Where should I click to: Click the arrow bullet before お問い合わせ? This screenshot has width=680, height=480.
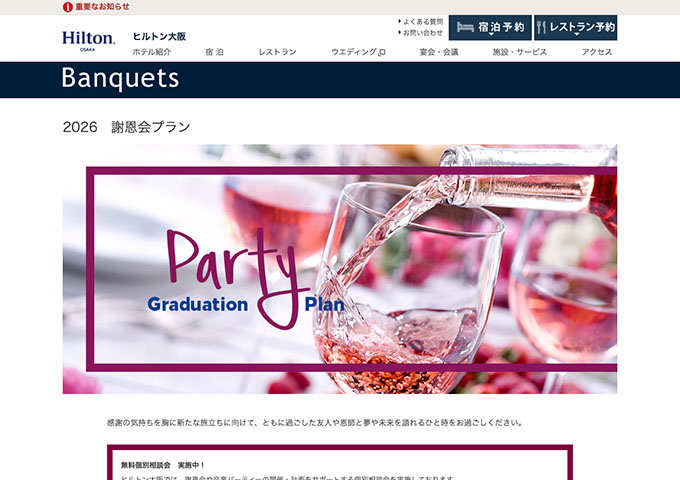[x=399, y=33]
